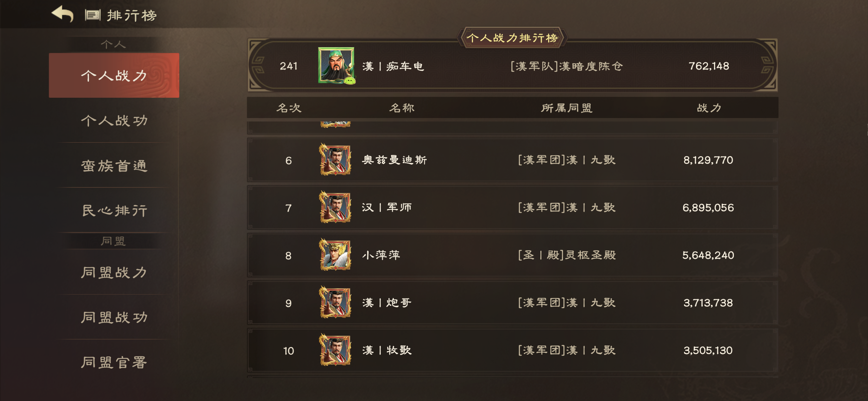Tap rank 8 小萍萍 avatar portrait
Screen dimensions: 868x401
click(x=335, y=255)
